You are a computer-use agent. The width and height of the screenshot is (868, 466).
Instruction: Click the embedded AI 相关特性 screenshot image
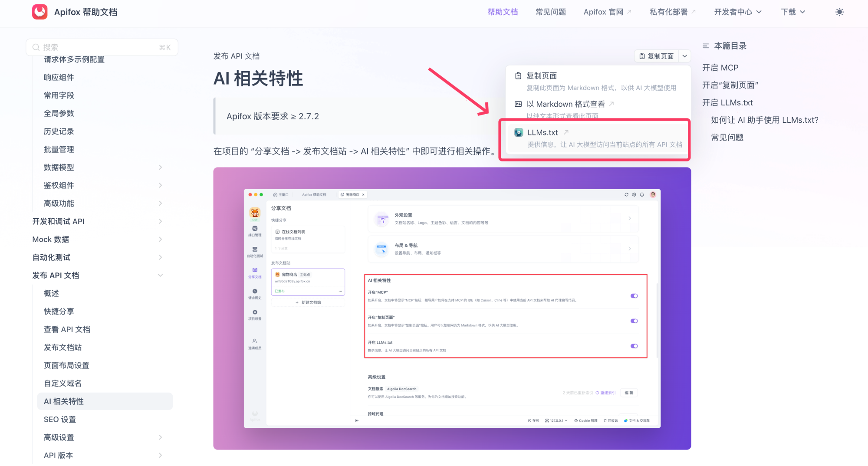[452, 308]
